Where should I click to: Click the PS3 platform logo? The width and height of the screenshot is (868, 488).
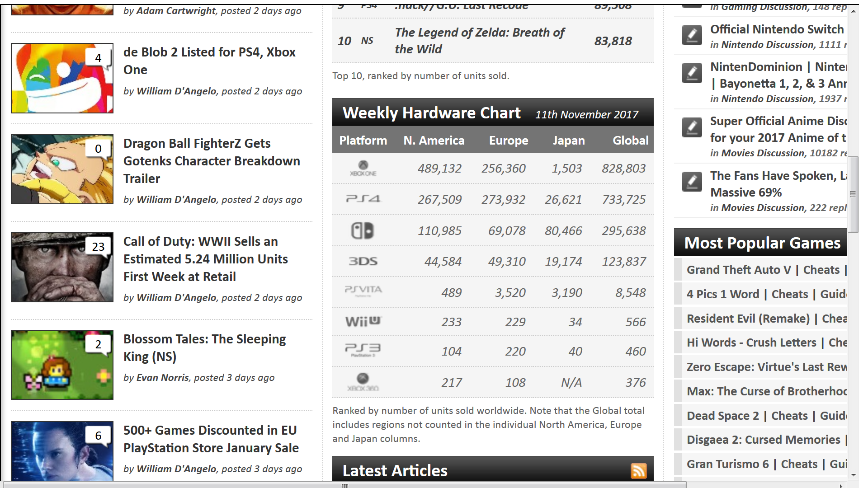point(363,350)
